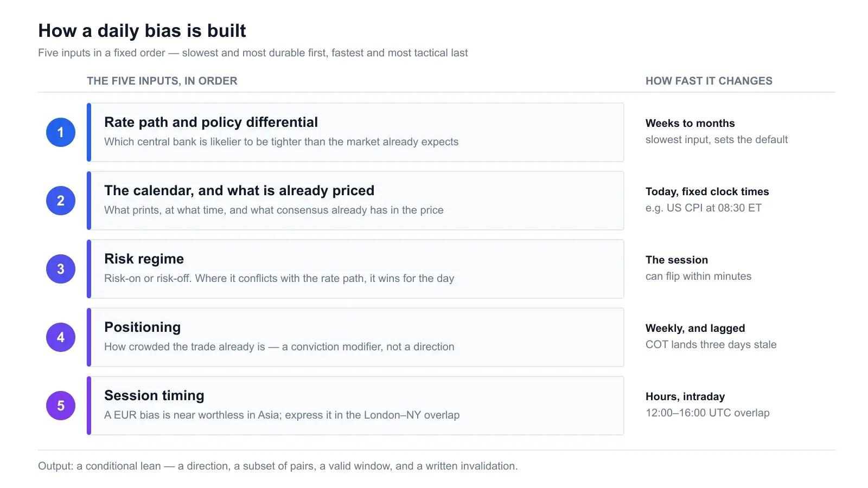Click the 'Hours, intraday' label
The height and width of the screenshot is (488, 868).
[685, 396]
